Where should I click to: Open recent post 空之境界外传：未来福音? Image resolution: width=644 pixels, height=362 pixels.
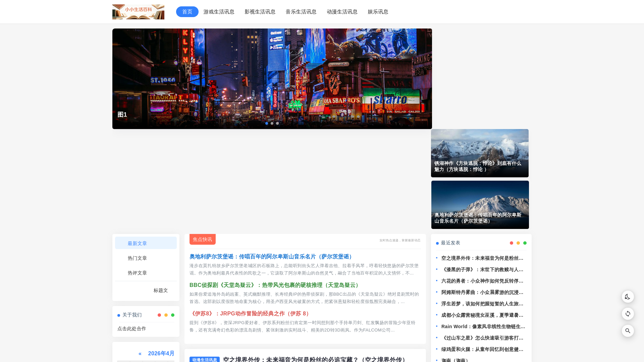pos(482,258)
